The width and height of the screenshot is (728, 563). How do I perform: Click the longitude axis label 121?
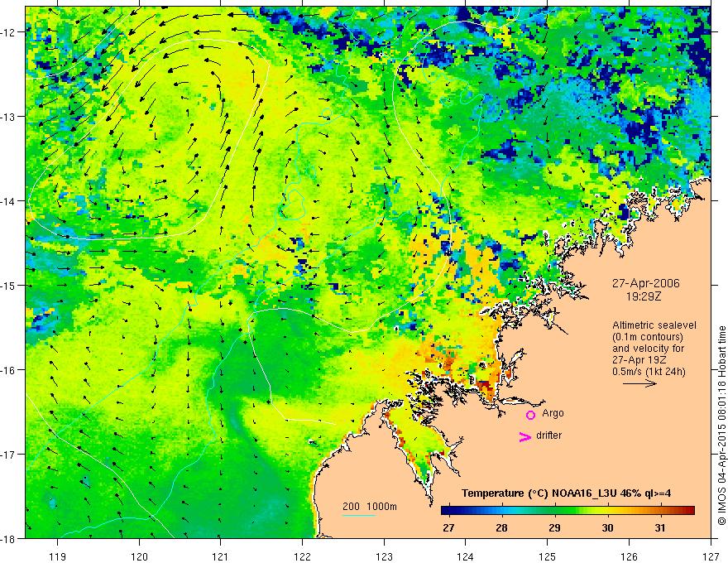point(221,556)
